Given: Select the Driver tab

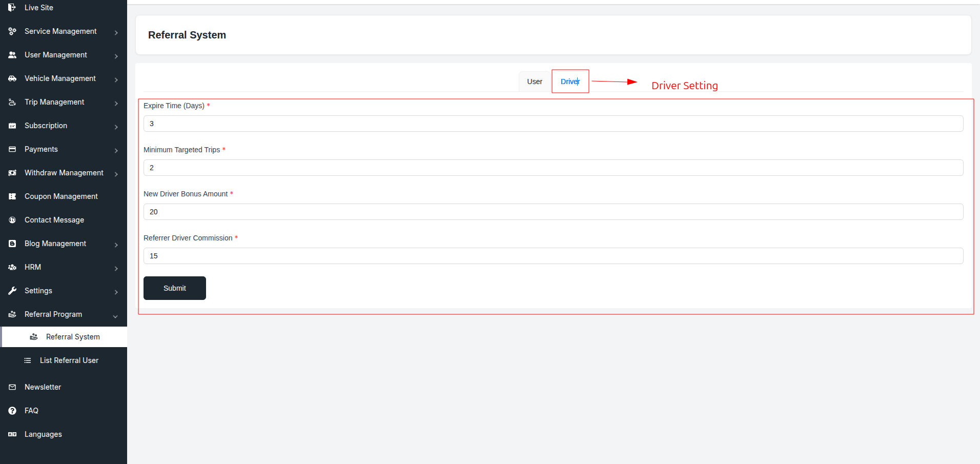Looking at the screenshot, I should [570, 82].
